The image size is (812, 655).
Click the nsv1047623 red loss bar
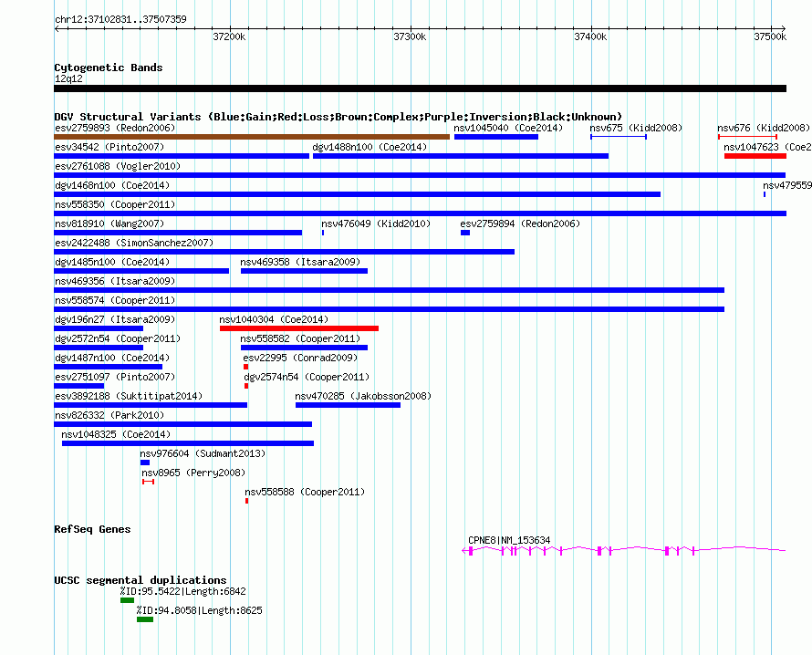click(x=755, y=156)
